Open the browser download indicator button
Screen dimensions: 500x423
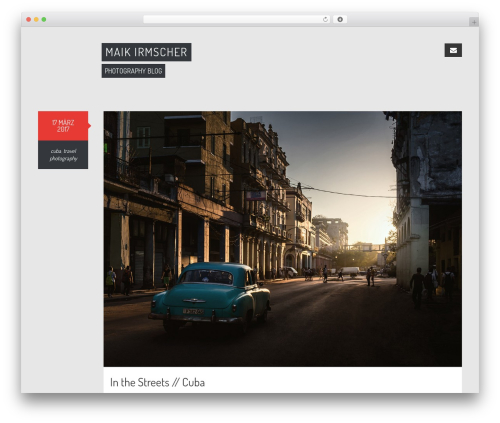pyautogui.click(x=340, y=19)
